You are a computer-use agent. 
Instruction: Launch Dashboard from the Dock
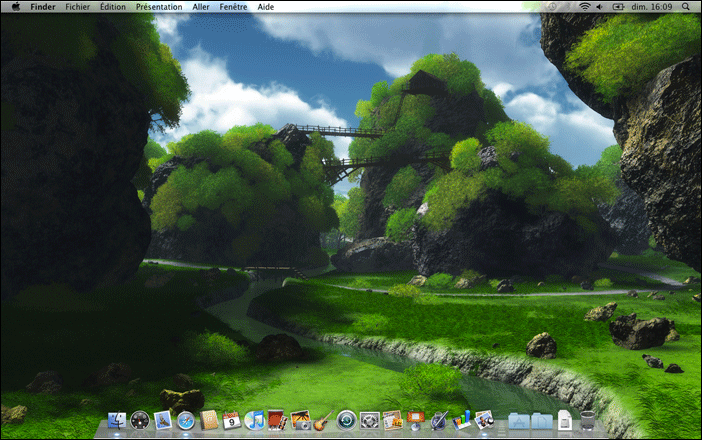(140, 421)
